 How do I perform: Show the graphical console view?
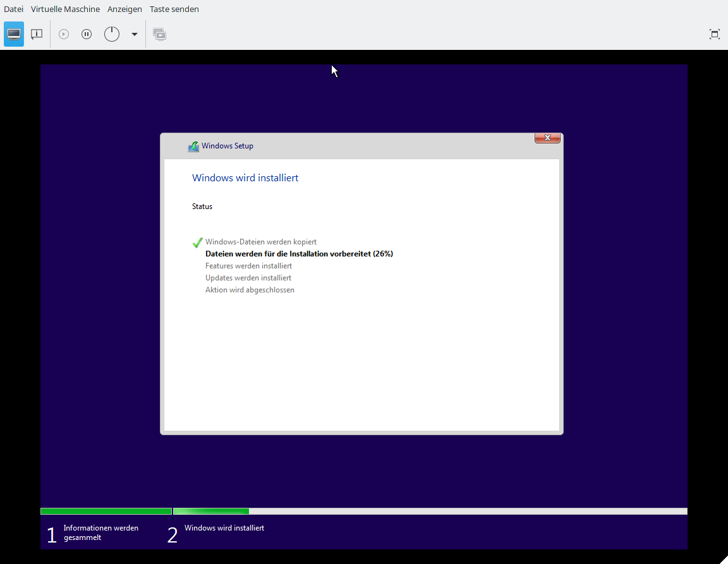[14, 34]
